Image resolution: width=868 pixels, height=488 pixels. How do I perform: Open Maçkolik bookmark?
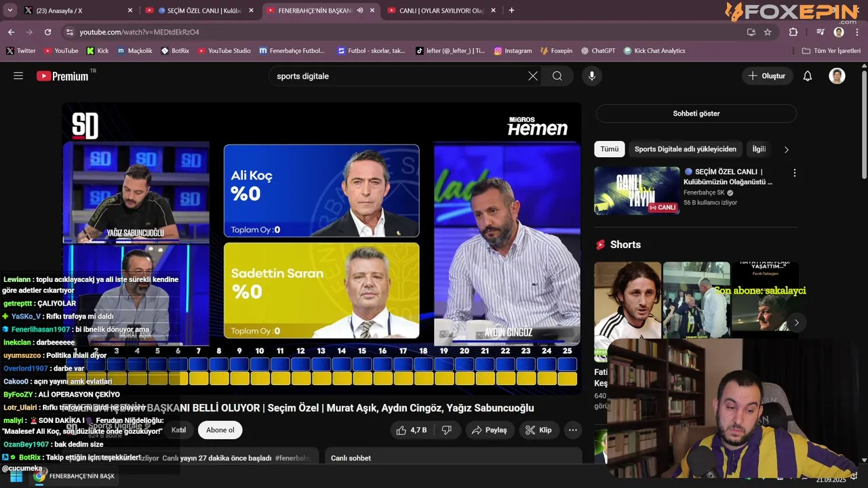[135, 51]
